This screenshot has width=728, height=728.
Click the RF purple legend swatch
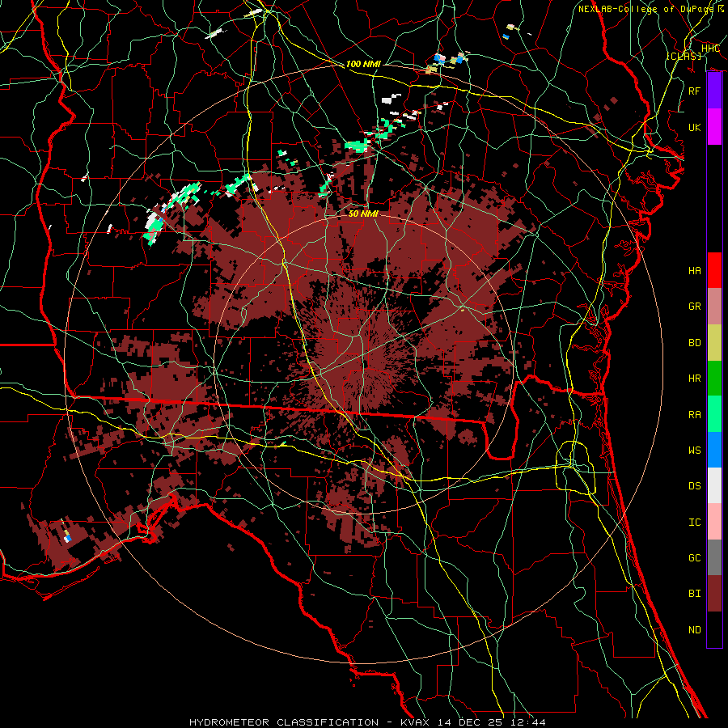tap(714, 91)
